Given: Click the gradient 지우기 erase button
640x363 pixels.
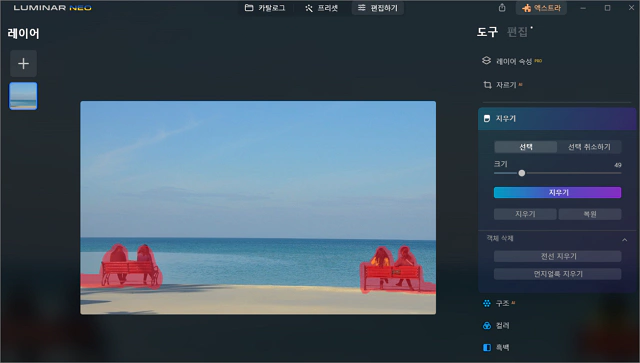Looking at the screenshot, I should (558, 192).
